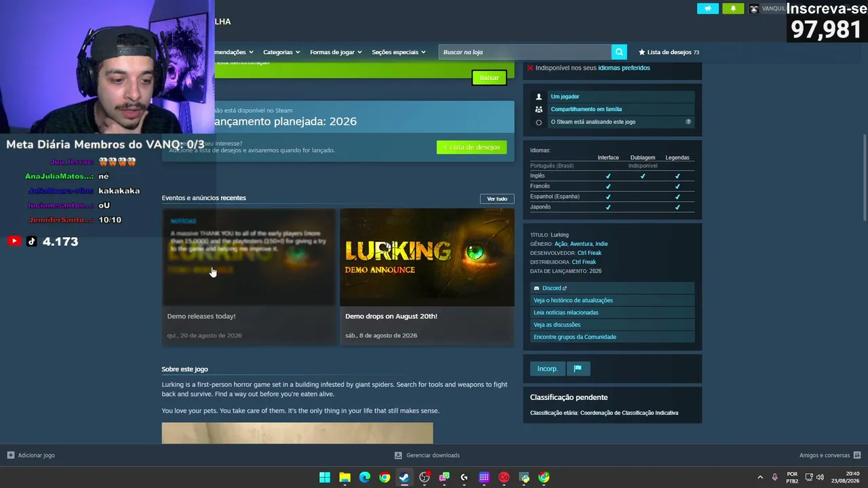The width and height of the screenshot is (868, 488).
Task: Click the Incorp. embed button
Action: click(x=547, y=369)
